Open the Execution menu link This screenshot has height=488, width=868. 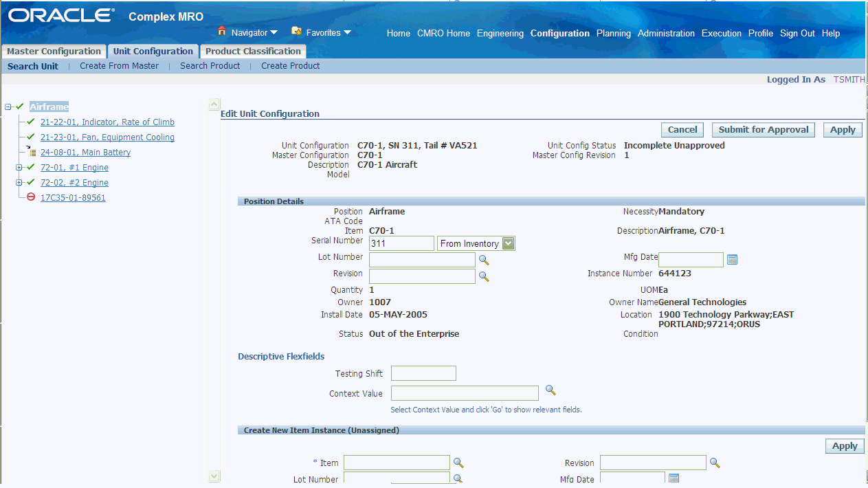point(722,33)
